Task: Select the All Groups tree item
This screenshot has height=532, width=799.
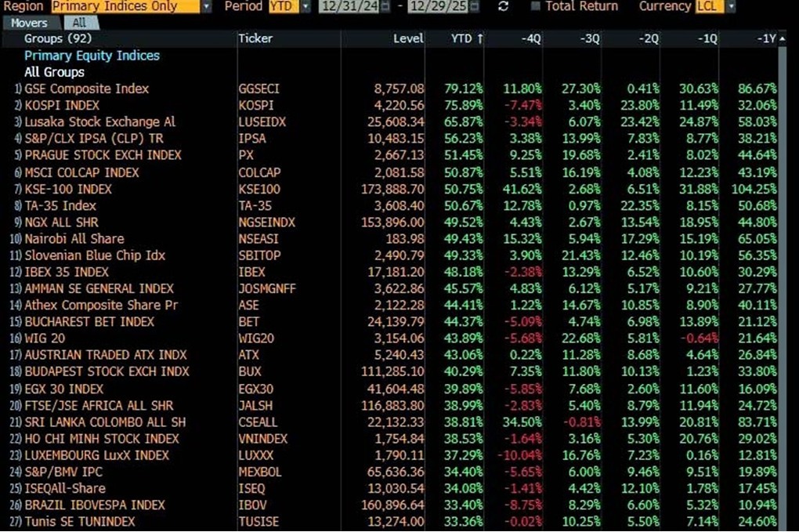Action: point(54,72)
